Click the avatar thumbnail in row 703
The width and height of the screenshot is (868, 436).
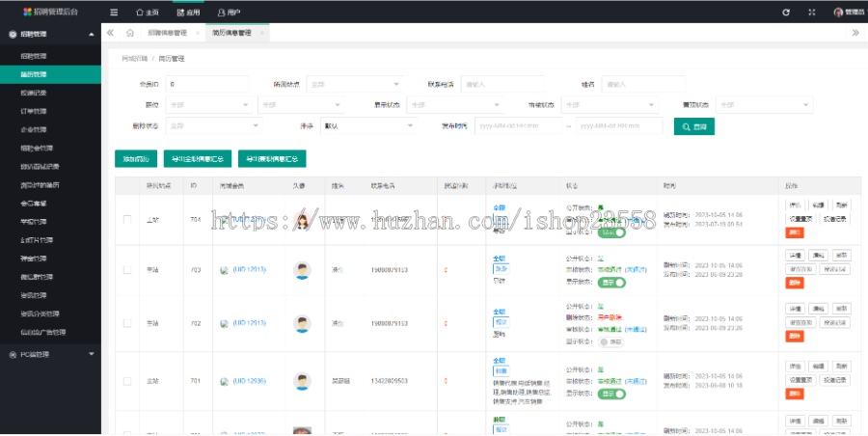click(x=303, y=271)
